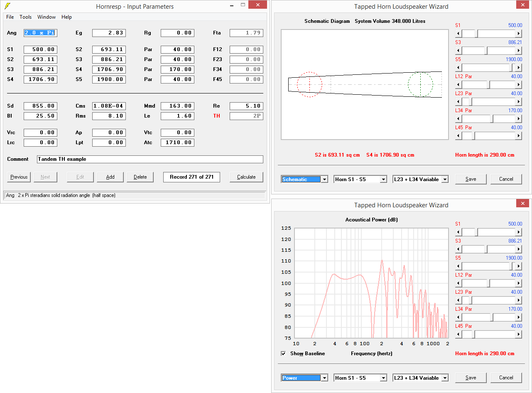Click the Rg input field

coord(177,33)
